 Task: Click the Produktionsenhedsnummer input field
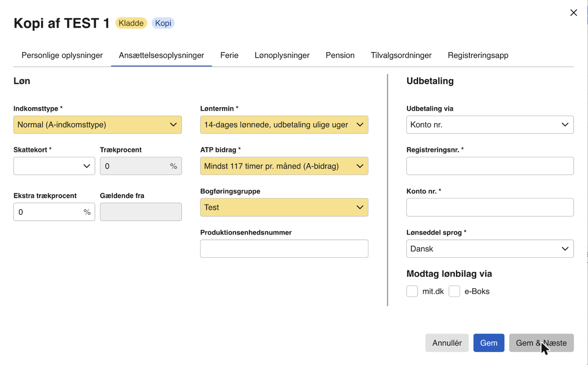pos(284,249)
